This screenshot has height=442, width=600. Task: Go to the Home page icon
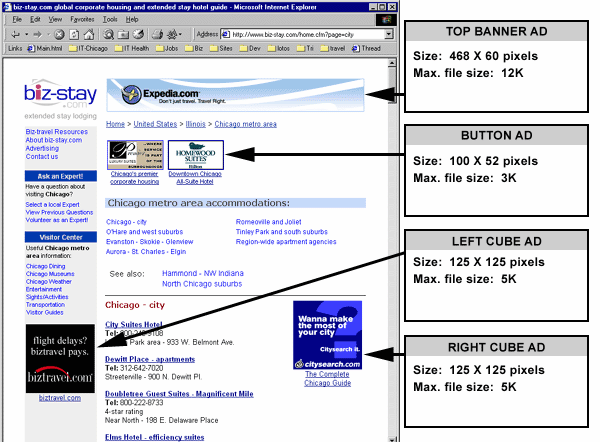click(89, 35)
